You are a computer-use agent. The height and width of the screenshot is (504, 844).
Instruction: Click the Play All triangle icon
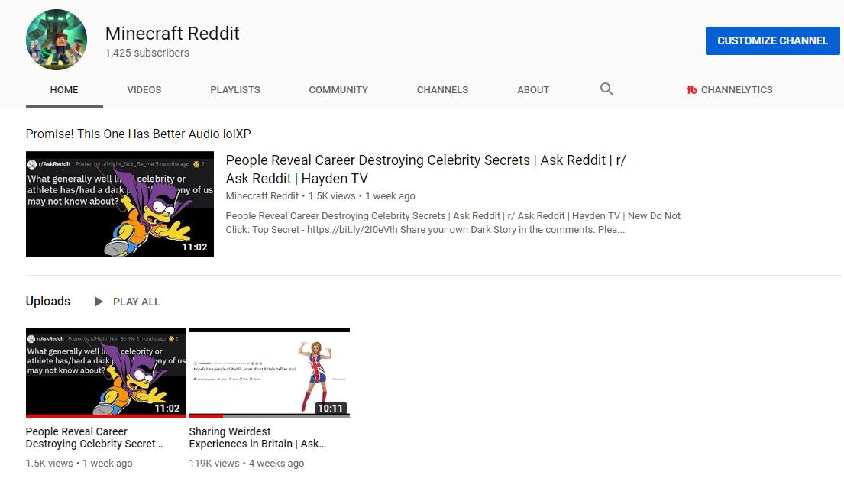pyautogui.click(x=98, y=302)
